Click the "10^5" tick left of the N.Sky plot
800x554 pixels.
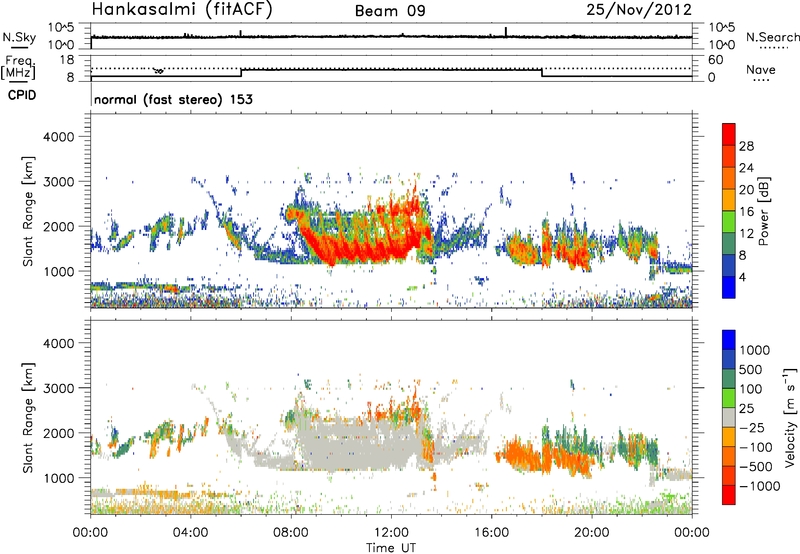click(61, 28)
